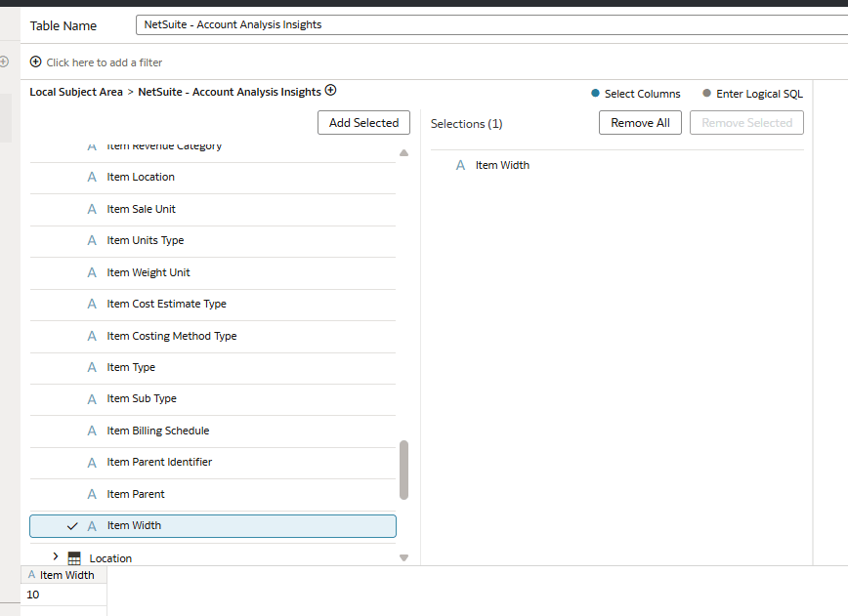The width and height of the screenshot is (848, 616).
Task: Click the Item Width preview column header
Action: coord(64,575)
